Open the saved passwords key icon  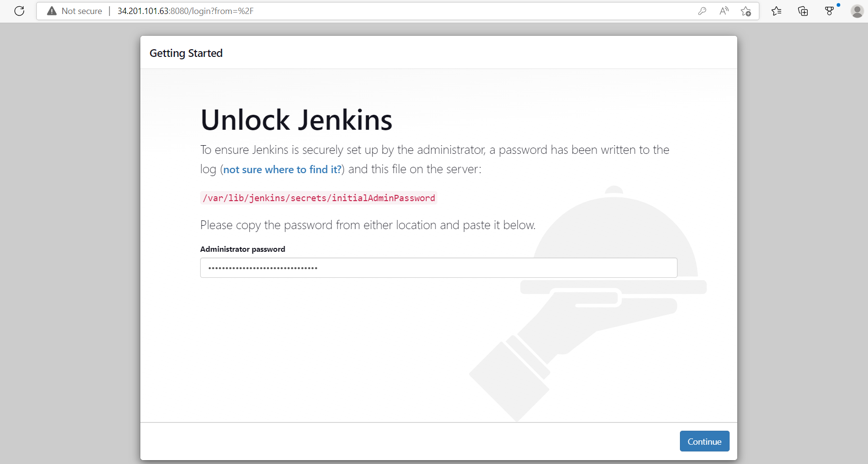tap(703, 11)
